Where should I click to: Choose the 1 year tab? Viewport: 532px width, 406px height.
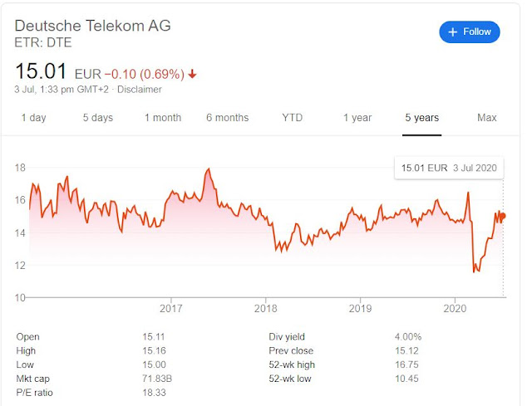coord(357,118)
